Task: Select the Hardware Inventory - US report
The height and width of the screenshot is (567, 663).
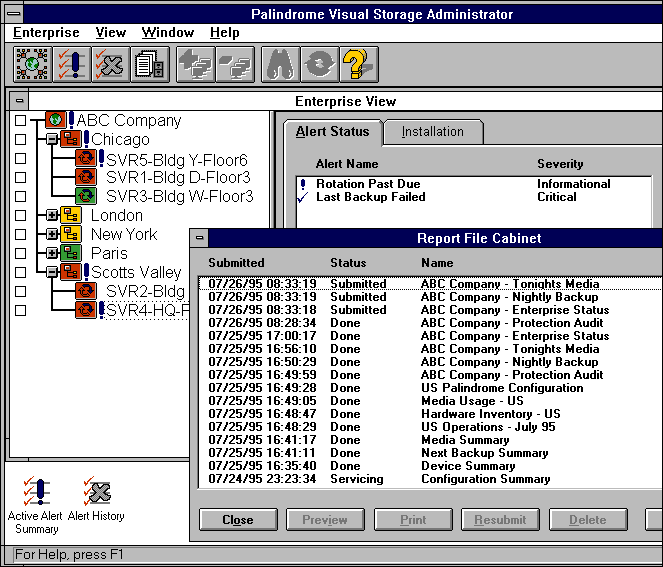Action: click(430, 414)
